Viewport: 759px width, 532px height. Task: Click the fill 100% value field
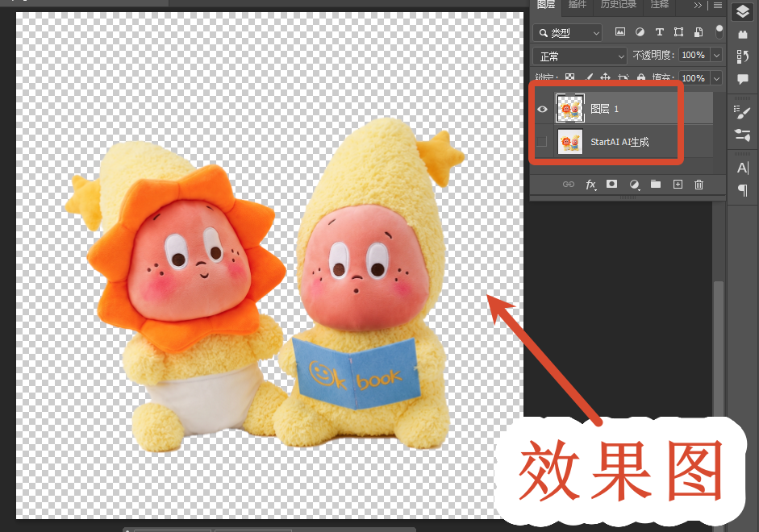tap(693, 78)
